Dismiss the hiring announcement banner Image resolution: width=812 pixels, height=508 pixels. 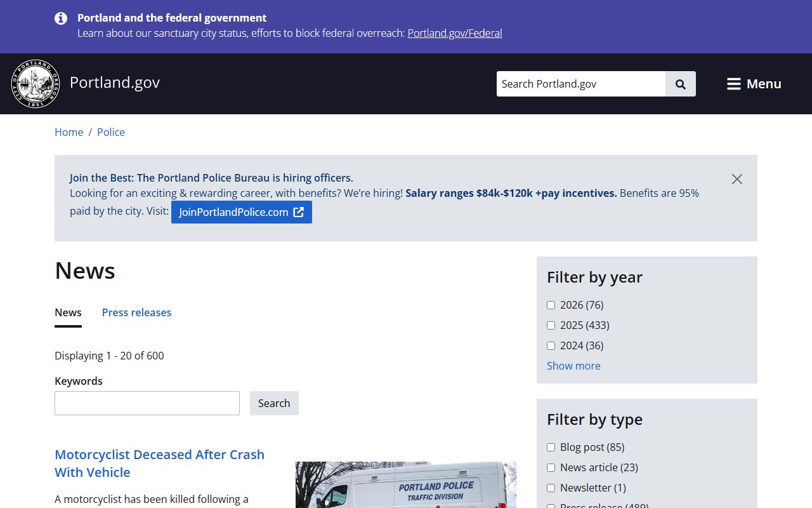pyautogui.click(x=737, y=179)
